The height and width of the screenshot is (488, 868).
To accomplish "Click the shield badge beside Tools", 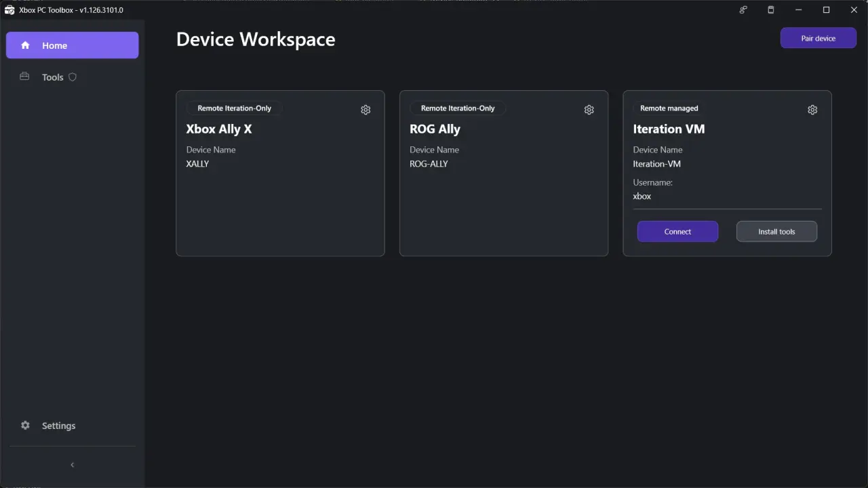I will [72, 77].
